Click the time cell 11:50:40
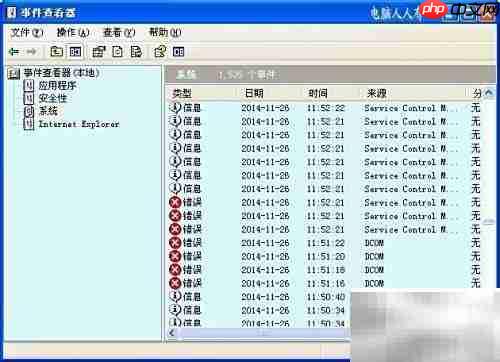500x362 pixels. tap(325, 297)
